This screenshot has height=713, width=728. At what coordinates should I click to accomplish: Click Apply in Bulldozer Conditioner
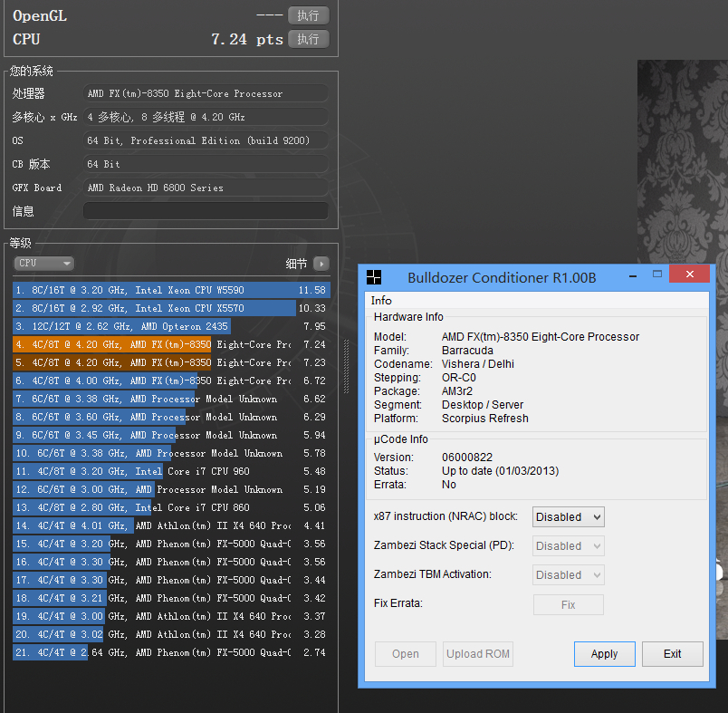click(x=605, y=653)
